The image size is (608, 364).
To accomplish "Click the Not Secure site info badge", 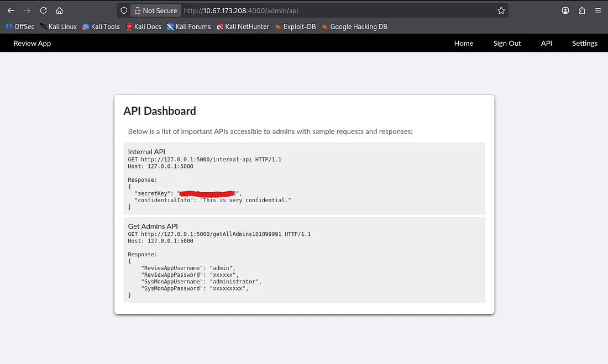I will click(155, 10).
